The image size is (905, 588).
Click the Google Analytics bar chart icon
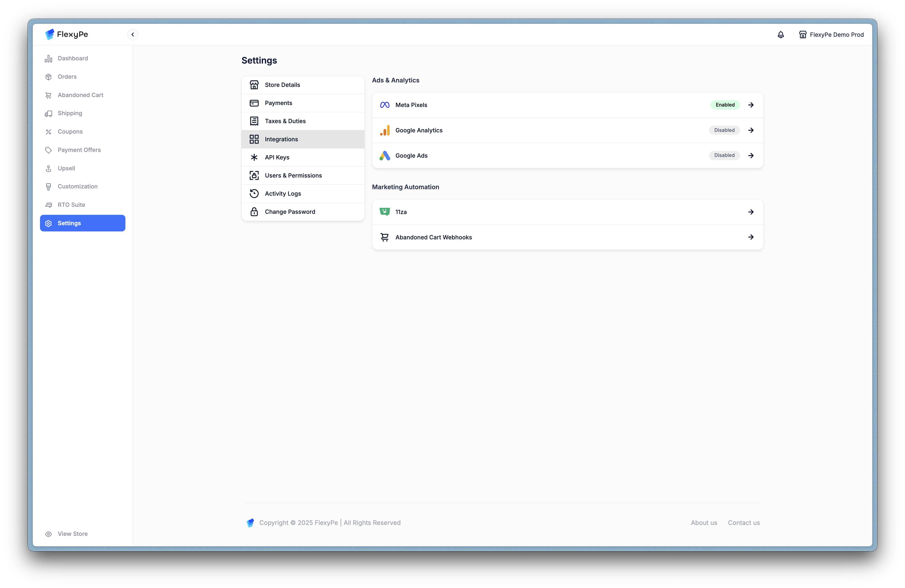point(384,130)
